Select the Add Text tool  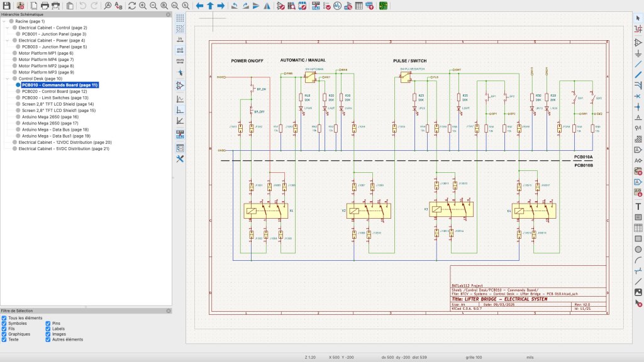pyautogui.click(x=638, y=206)
